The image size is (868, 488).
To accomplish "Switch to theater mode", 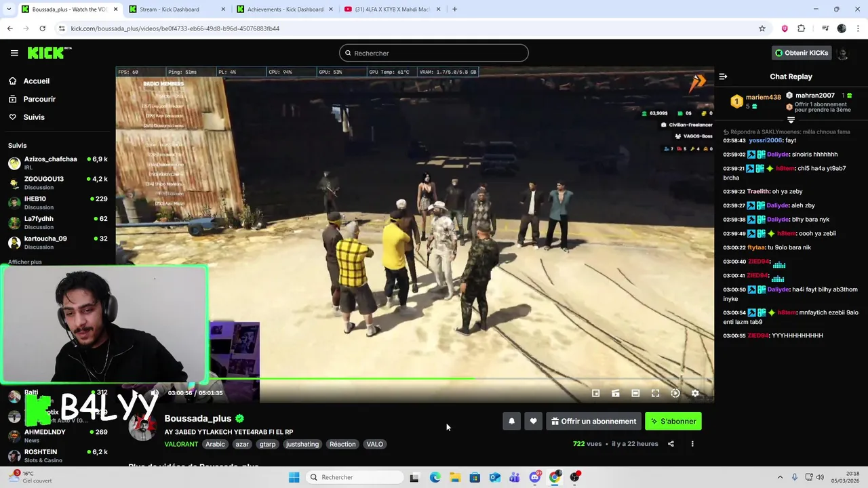I will [635, 393].
